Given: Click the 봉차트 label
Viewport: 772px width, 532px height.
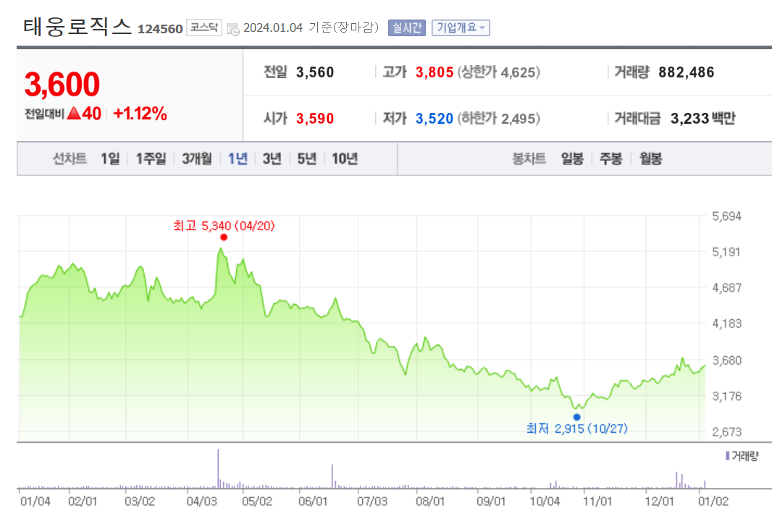Looking at the screenshot, I should (529, 159).
